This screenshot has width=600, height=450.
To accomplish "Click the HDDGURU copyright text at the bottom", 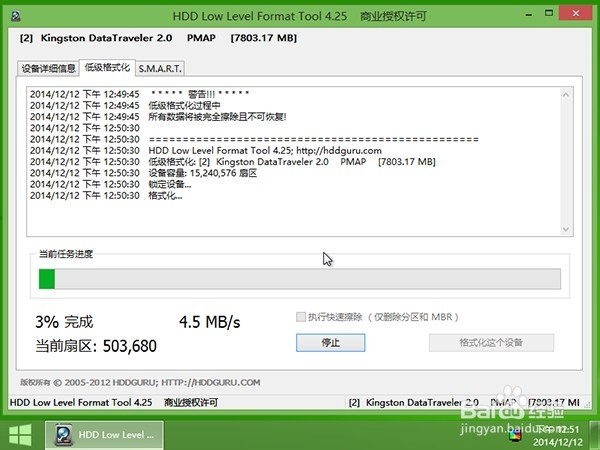I will tap(140, 382).
